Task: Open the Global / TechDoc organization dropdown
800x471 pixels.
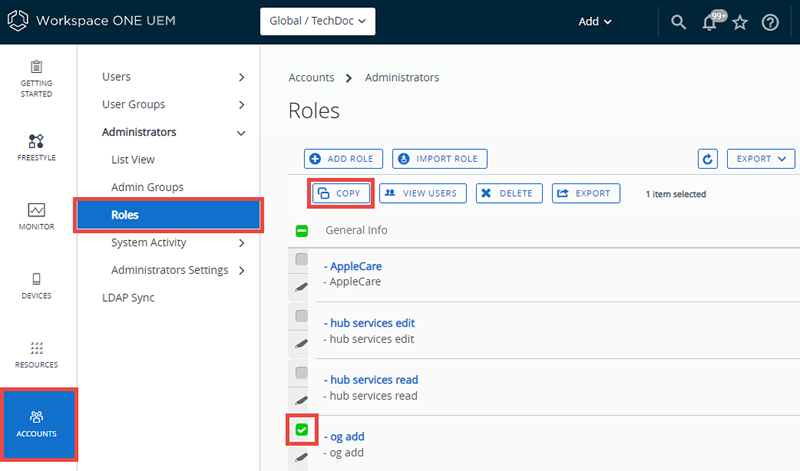Action: click(x=317, y=21)
